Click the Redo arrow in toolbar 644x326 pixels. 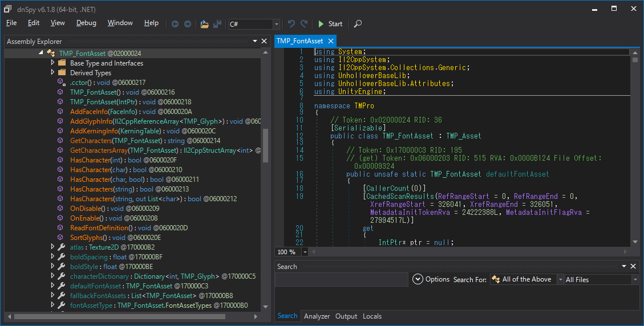pyautogui.click(x=304, y=24)
